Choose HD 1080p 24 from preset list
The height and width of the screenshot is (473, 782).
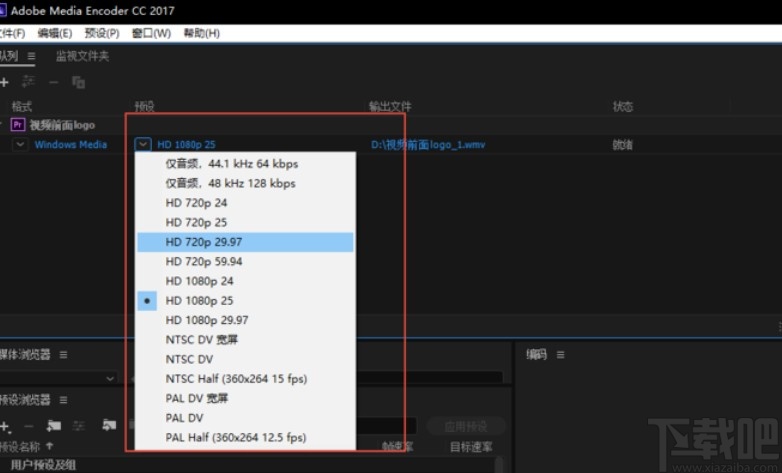pyautogui.click(x=245, y=281)
